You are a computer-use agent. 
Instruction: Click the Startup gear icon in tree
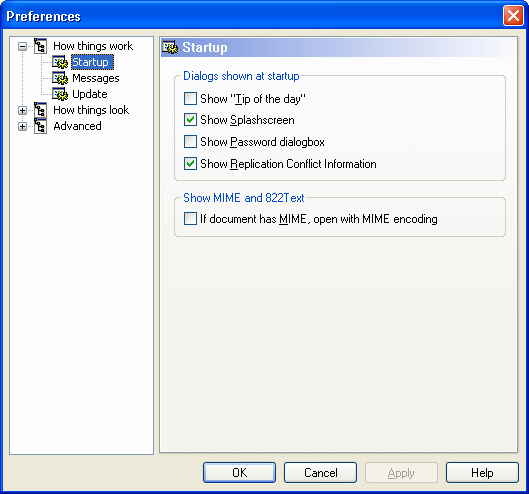tap(60, 62)
